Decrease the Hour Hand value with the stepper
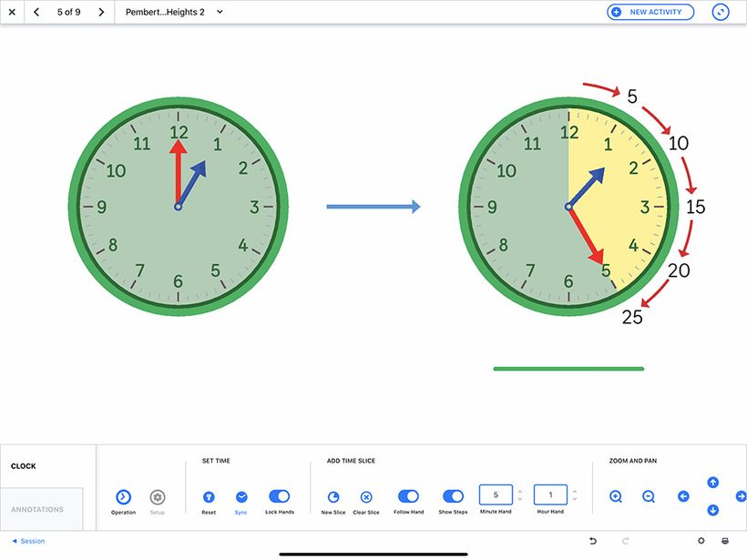747x560 pixels. (575, 499)
